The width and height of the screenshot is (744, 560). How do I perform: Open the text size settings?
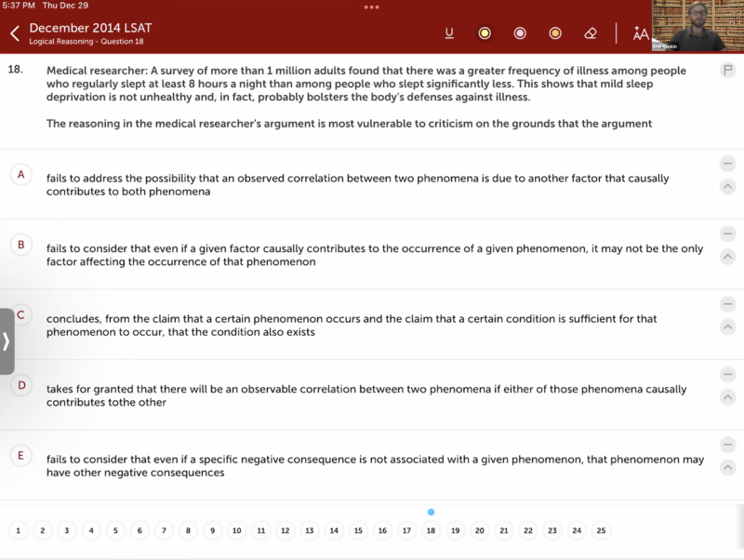point(641,34)
